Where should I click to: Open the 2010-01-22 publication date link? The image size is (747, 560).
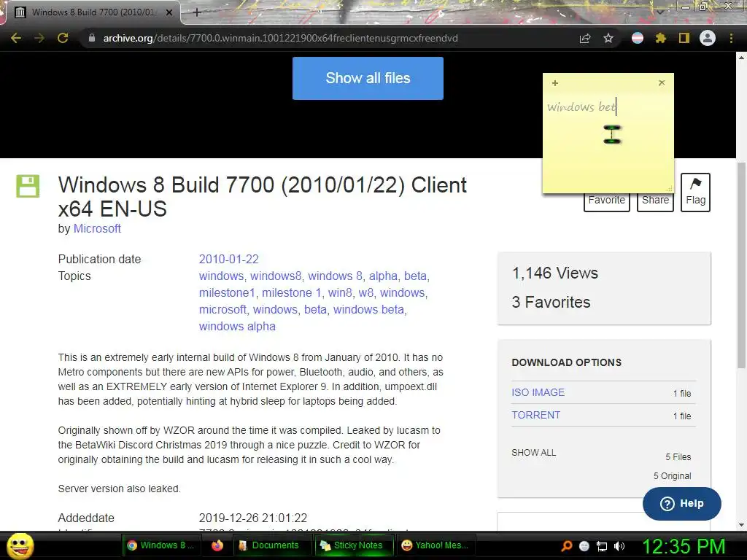[x=228, y=259]
